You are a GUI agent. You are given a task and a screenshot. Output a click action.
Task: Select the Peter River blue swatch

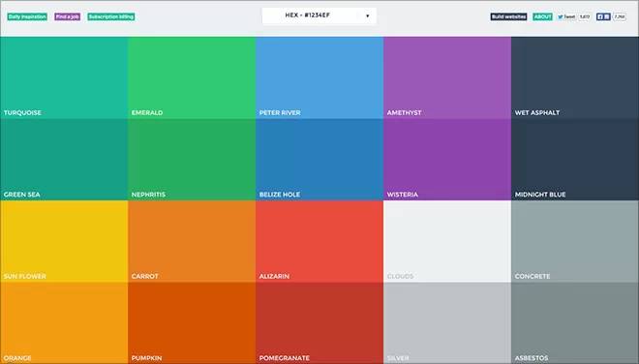pyautogui.click(x=319, y=77)
